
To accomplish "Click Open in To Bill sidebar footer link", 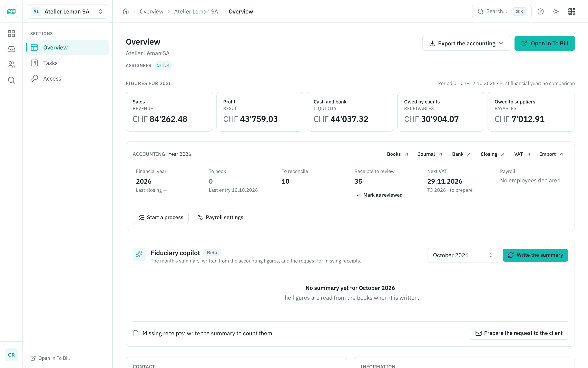I will 50,358.
